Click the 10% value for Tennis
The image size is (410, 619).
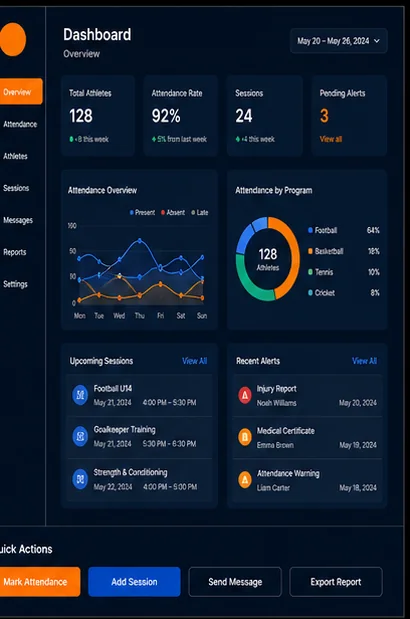pyautogui.click(x=373, y=272)
